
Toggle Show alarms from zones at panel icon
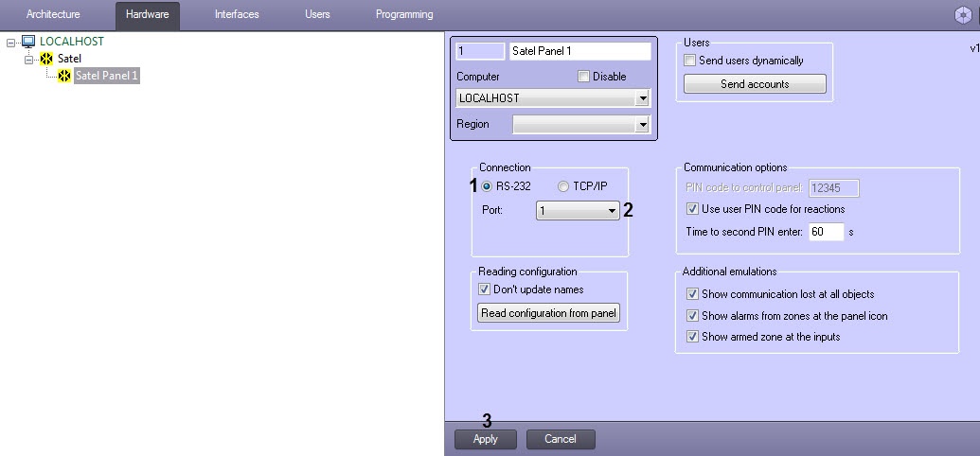[x=692, y=315]
